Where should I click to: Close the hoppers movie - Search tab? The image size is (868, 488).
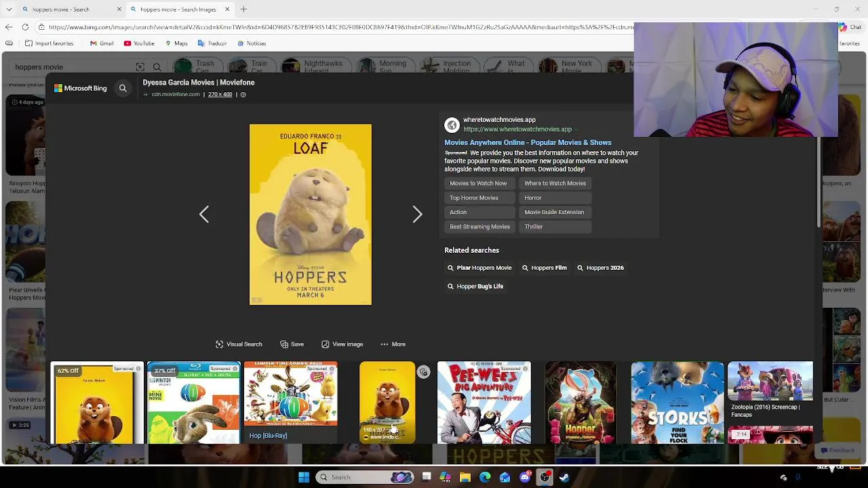tap(119, 9)
